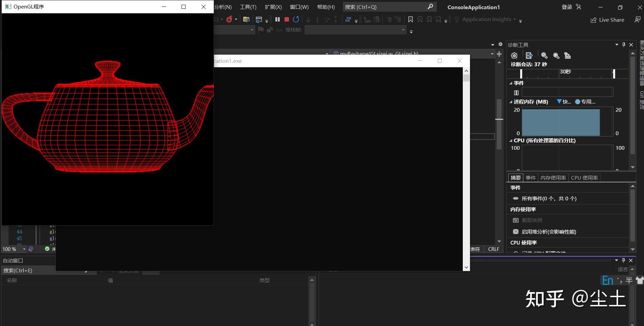The image size is (644, 326).
Task: Switch to the CPU 使用率 tab
Action: [x=584, y=178]
